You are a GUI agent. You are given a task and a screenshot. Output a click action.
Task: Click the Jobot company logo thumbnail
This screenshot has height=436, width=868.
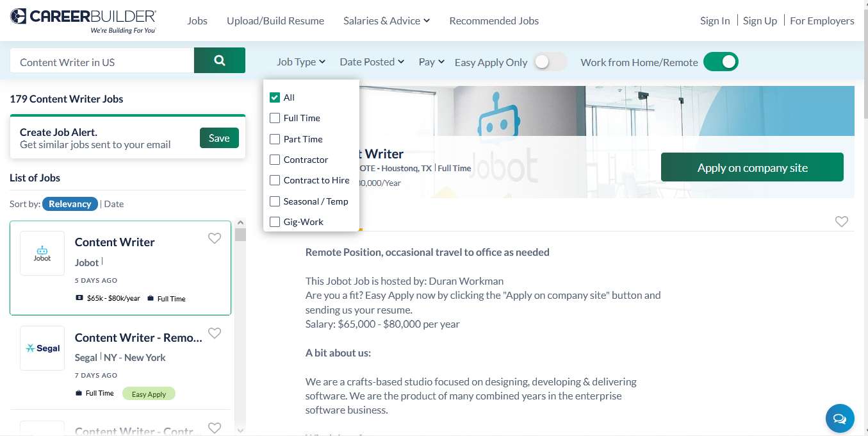42,253
